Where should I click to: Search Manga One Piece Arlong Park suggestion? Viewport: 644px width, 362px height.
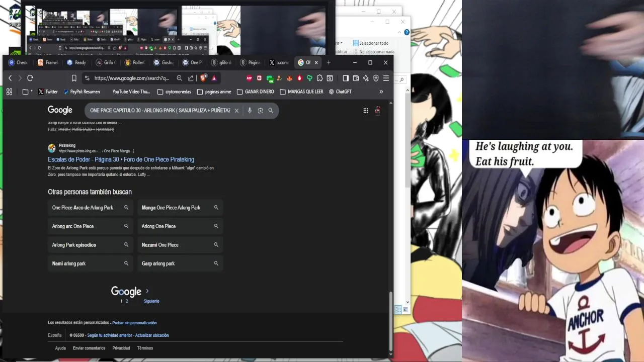pos(180,208)
